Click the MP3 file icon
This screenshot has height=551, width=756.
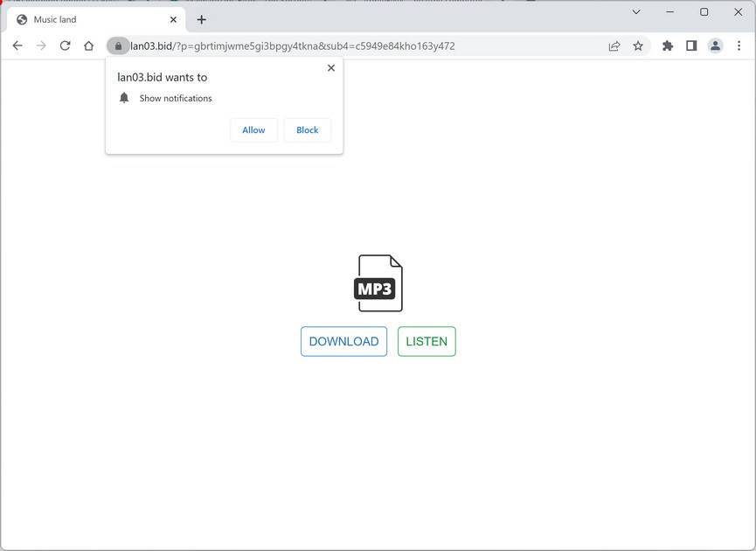click(378, 283)
